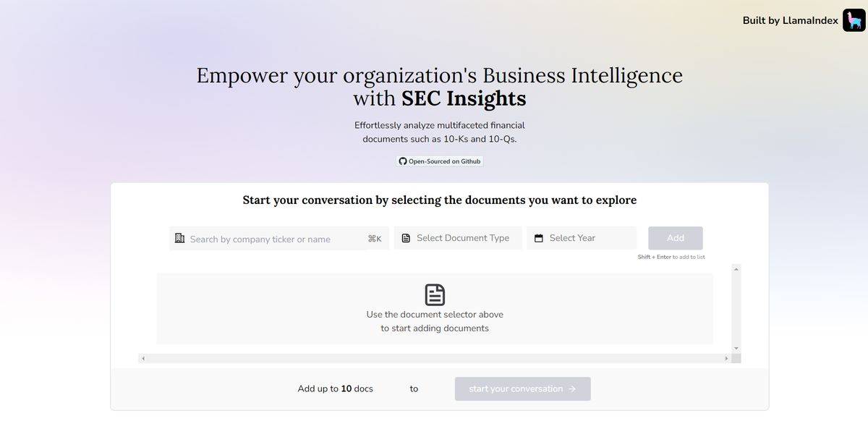This screenshot has height=421, width=868.
Task: Open the Select Document Type dropdown
Action: click(458, 238)
